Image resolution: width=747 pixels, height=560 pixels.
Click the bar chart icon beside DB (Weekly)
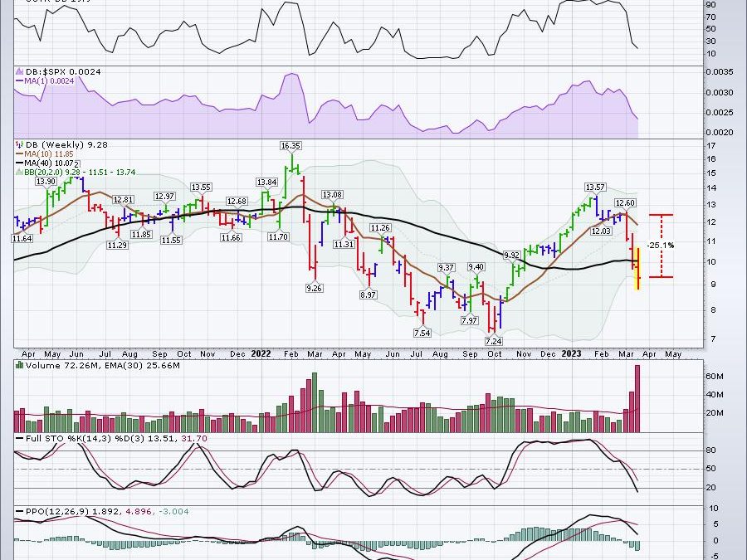[19, 144]
